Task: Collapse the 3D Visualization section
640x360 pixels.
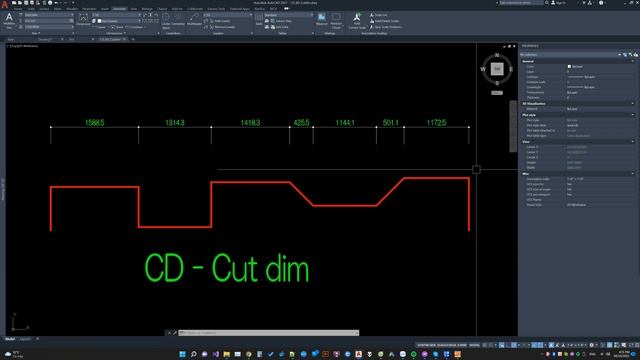Action: click(633, 104)
